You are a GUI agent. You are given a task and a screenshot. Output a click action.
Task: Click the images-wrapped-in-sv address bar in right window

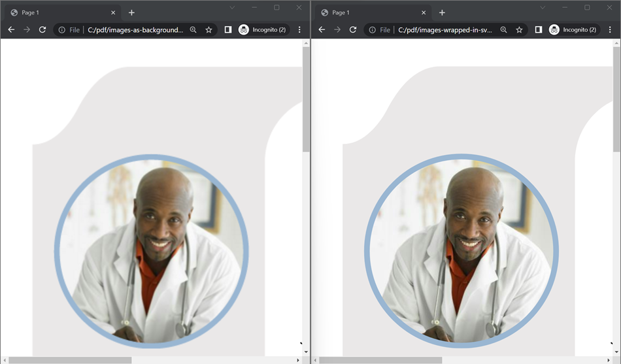point(446,29)
